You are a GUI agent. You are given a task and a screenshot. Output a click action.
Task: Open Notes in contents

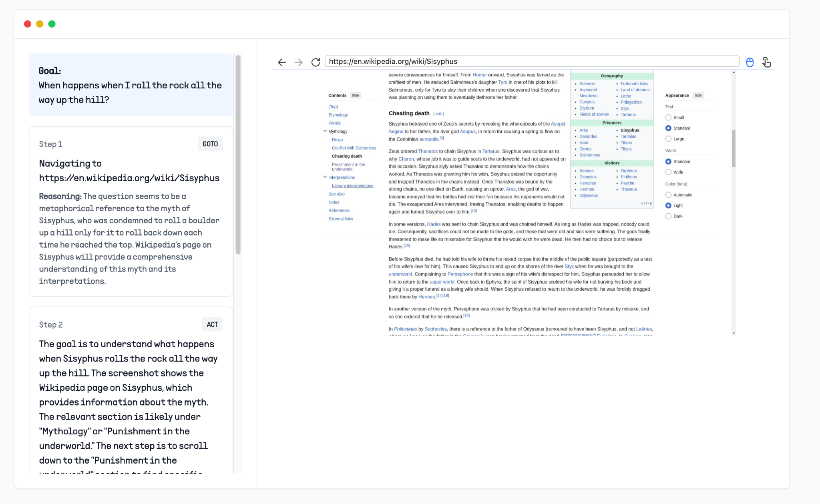[334, 202]
